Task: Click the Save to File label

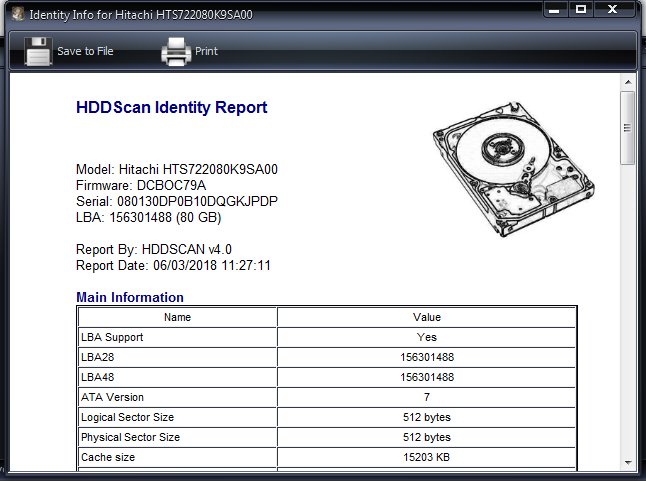Action: point(85,51)
